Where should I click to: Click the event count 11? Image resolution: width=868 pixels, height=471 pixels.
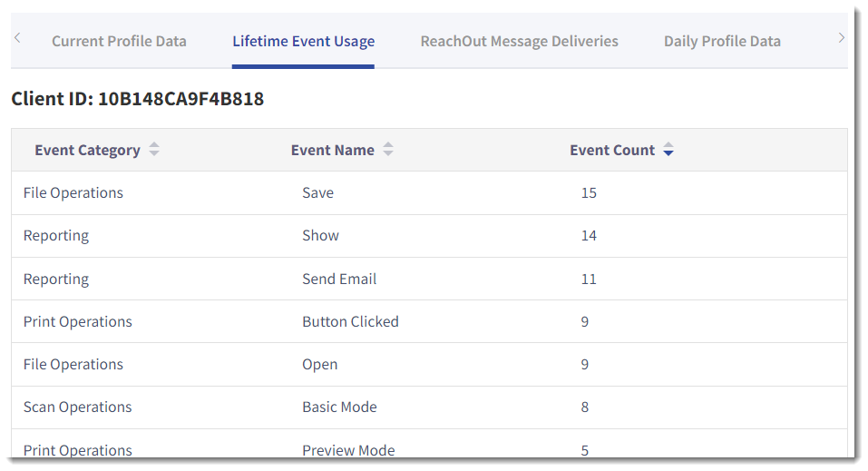pos(589,279)
